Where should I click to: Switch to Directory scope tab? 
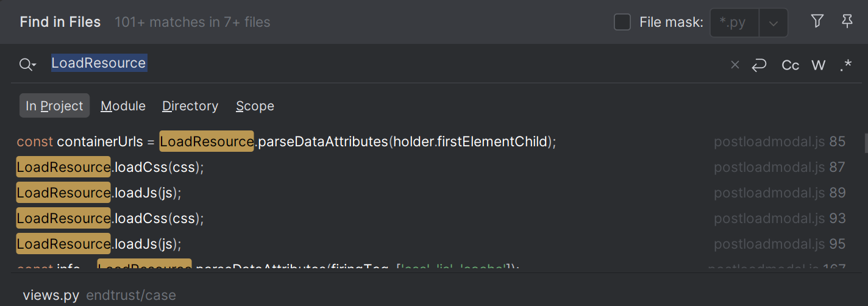tap(190, 106)
